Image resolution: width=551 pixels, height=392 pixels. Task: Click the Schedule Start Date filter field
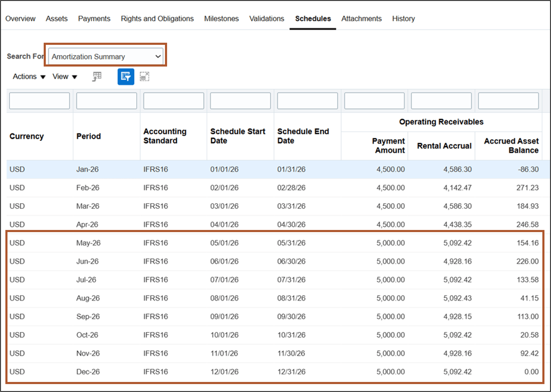(240, 101)
